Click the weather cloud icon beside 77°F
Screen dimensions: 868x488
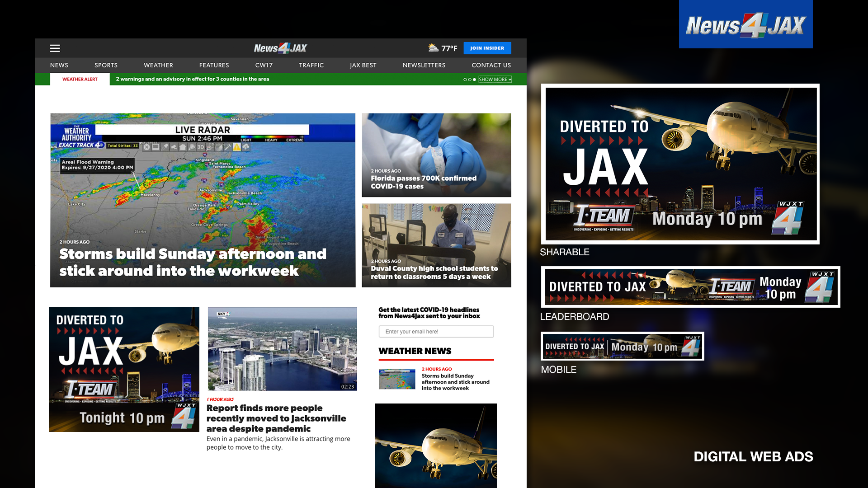(x=433, y=47)
